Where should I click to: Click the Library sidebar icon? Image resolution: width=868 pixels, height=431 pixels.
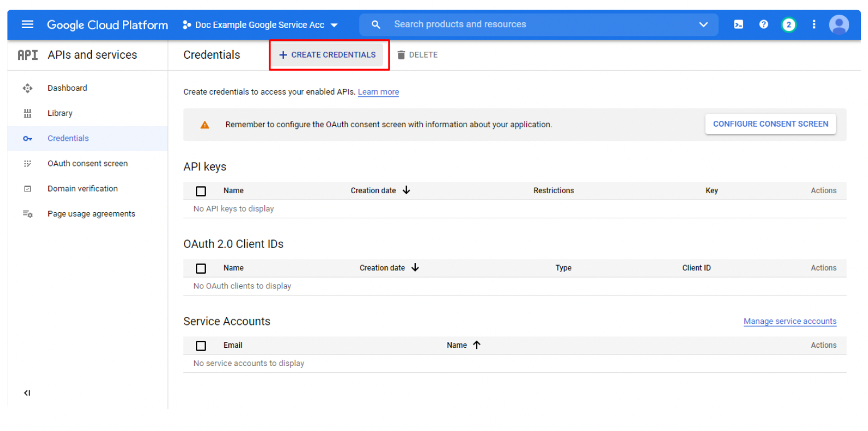(27, 113)
